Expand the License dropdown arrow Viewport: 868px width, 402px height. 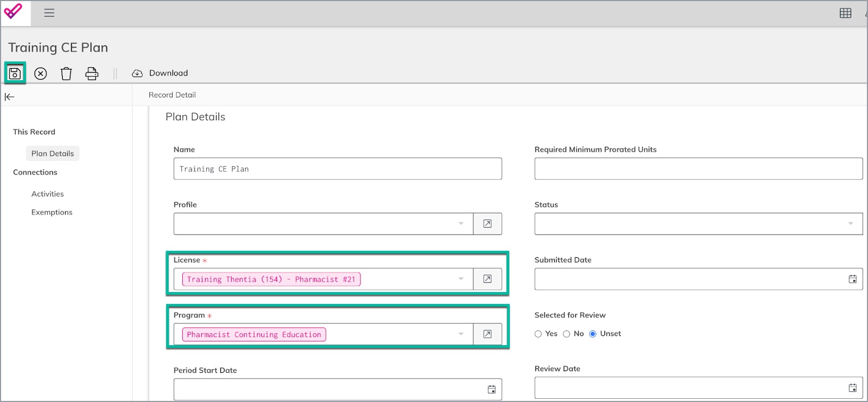[461, 279]
